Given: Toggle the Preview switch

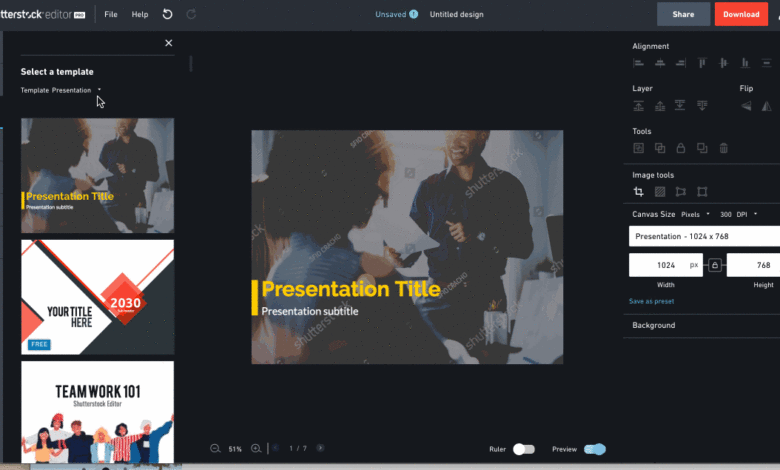Looking at the screenshot, I should tap(595, 449).
